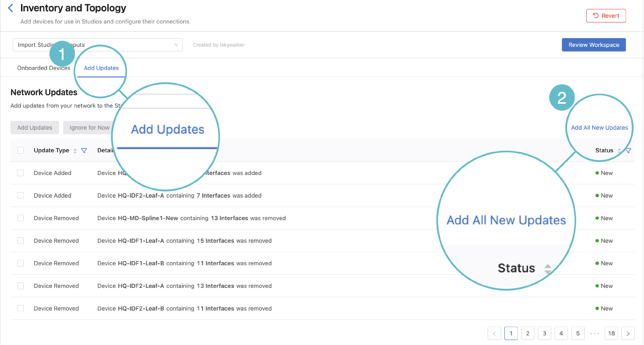Click the back arrow beside Inventory and Topology
Viewport: 644px width, 345px height.
(11, 8)
